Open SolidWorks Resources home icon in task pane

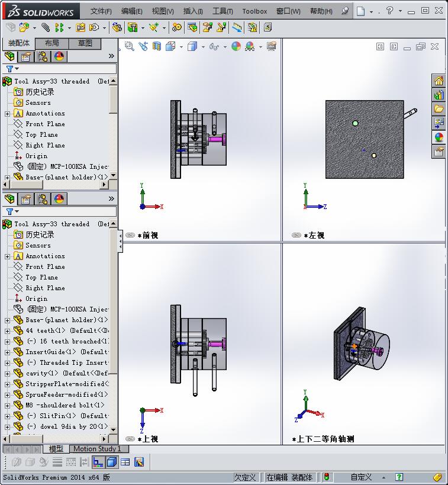tap(439, 81)
